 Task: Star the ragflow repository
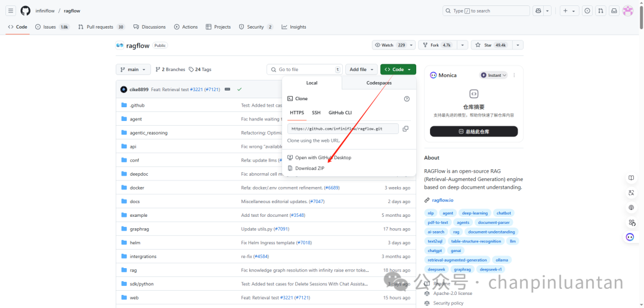(490, 45)
